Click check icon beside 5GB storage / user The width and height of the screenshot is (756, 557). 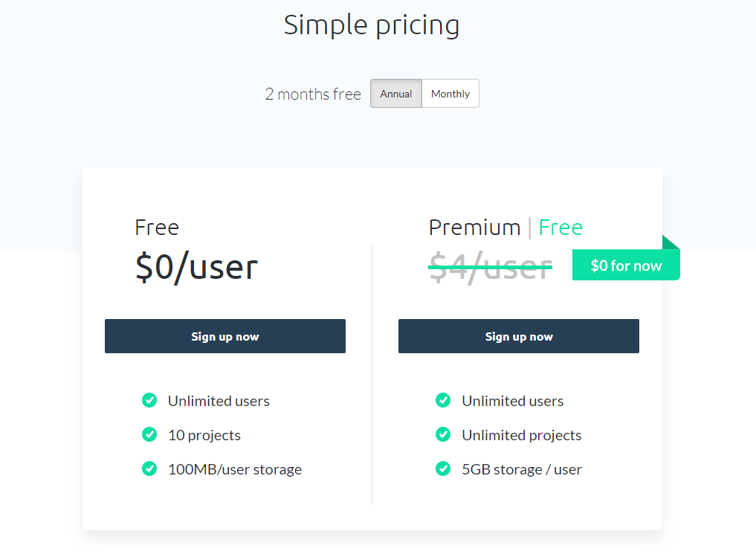443,469
